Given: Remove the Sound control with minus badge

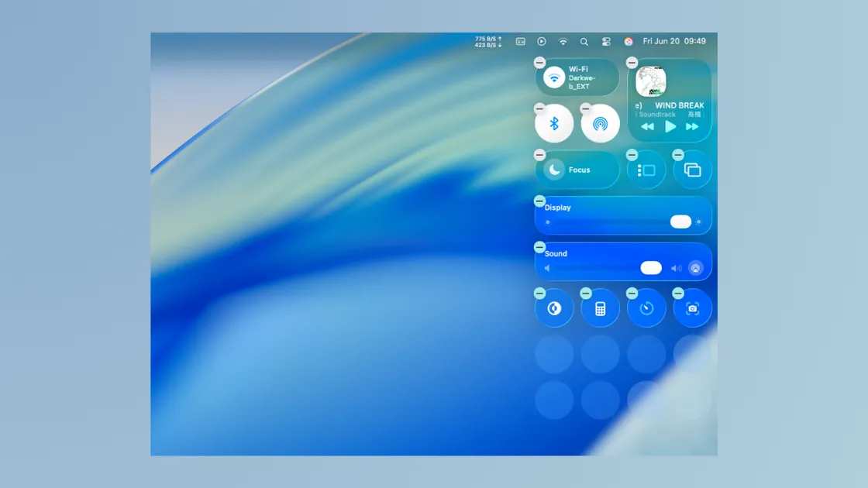Looking at the screenshot, I should click(x=539, y=248).
